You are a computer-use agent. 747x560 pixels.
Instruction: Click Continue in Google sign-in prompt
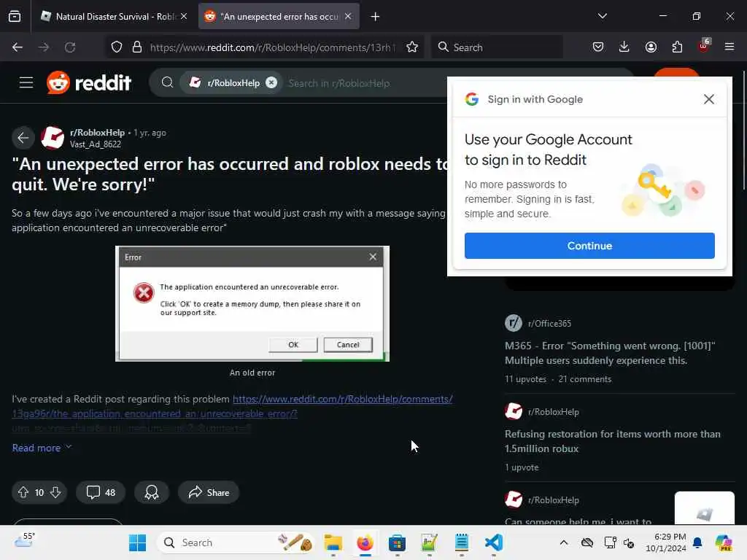589,246
